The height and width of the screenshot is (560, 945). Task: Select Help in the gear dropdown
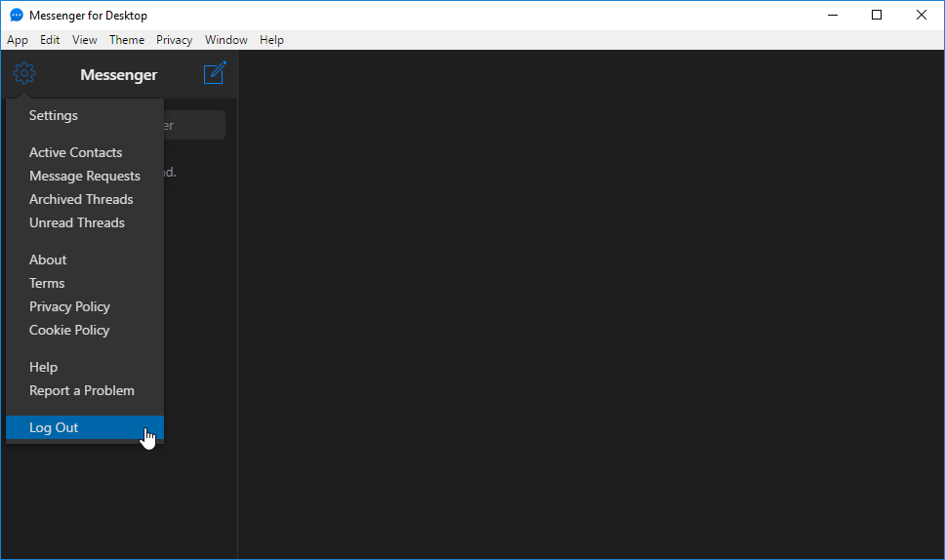(x=85, y=367)
